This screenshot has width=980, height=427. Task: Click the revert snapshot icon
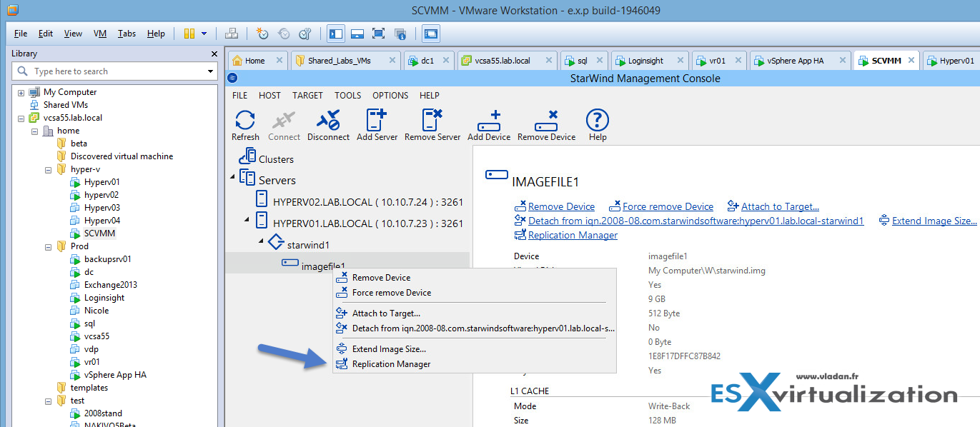tap(284, 34)
